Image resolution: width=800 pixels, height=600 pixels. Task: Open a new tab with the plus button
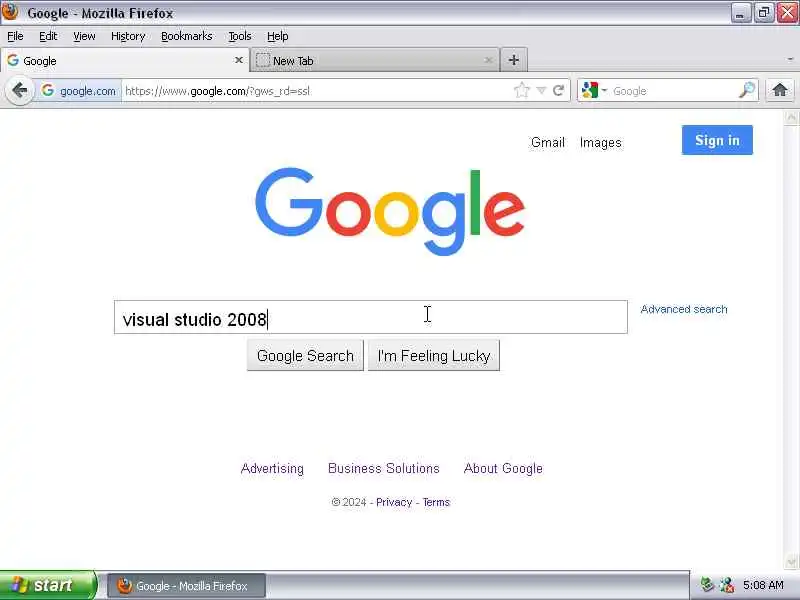click(514, 60)
